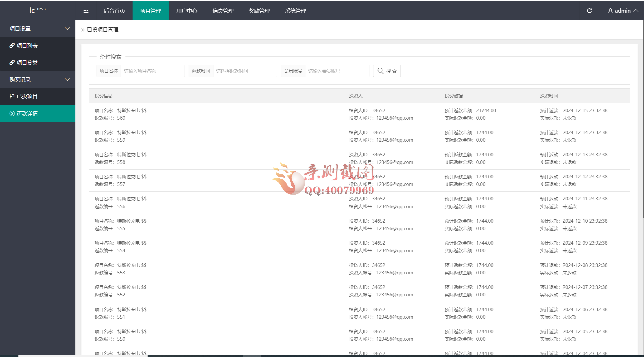Viewport: 644px width, 357px height.
Task: Click the 会员账号 input field
Action: [x=337, y=71]
